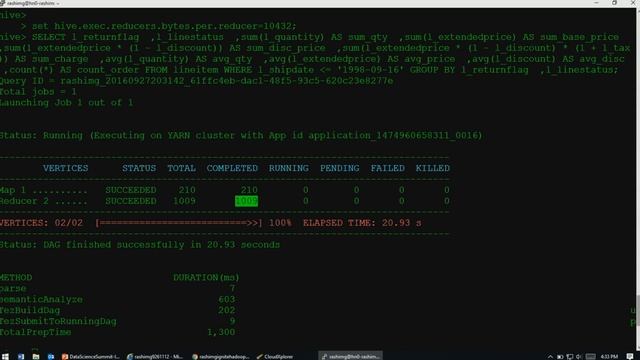Click the VERTICES column header
640x360 pixels.
pos(65,168)
